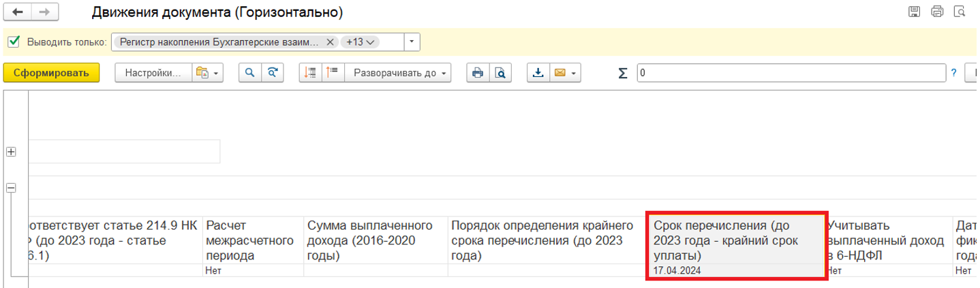The width and height of the screenshot is (980, 288).
Task: Select 'Сумма выплаченного дохода (2016-2020 годы)' header
Action: point(376,240)
